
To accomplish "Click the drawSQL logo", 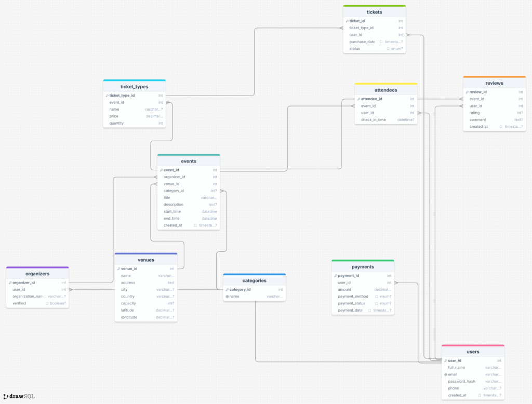I will click(19, 396).
